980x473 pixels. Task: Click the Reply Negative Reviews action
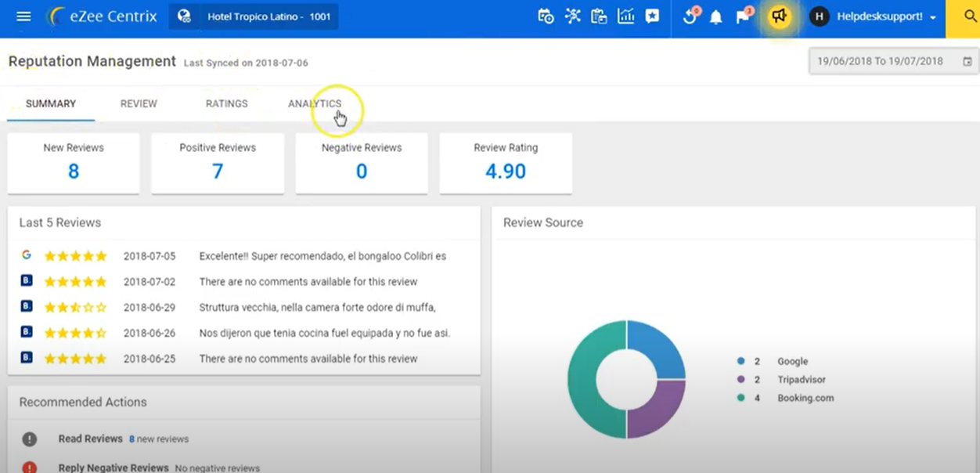[113, 468]
